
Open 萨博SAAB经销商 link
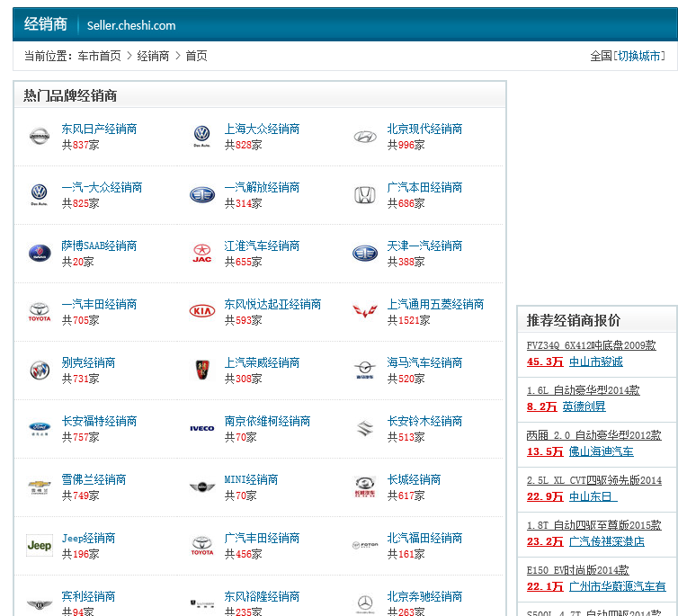(99, 246)
